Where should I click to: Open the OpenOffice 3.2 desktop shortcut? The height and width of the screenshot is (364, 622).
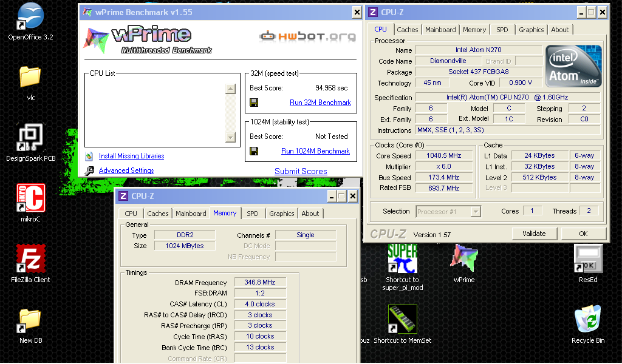pos(30,16)
